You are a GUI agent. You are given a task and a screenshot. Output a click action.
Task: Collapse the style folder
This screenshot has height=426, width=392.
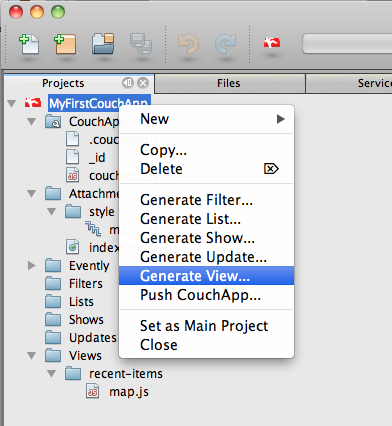coord(52,212)
